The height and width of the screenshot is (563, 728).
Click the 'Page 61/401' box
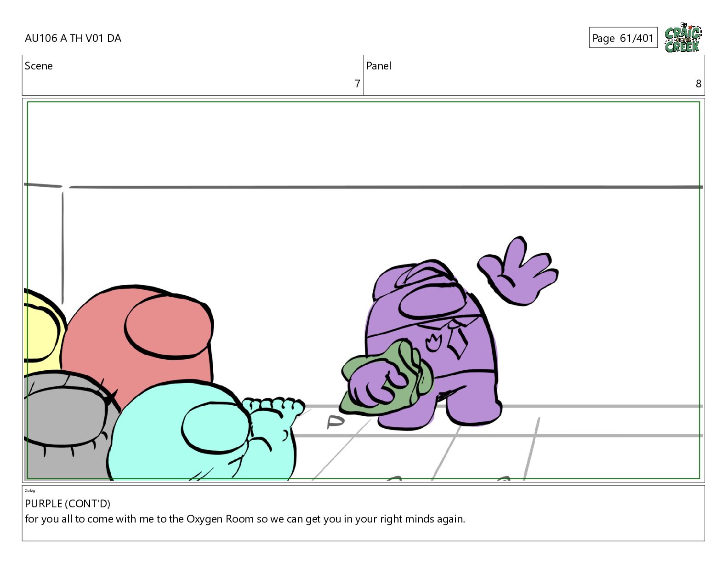point(623,38)
